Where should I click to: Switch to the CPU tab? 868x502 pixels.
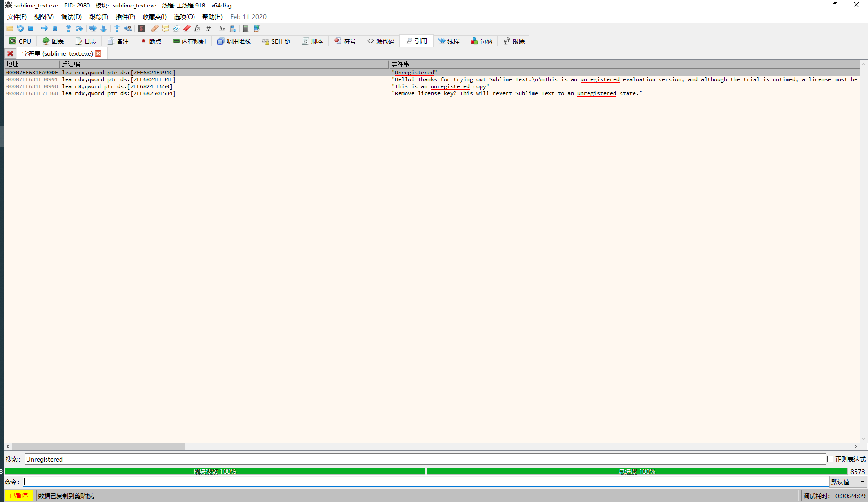20,41
